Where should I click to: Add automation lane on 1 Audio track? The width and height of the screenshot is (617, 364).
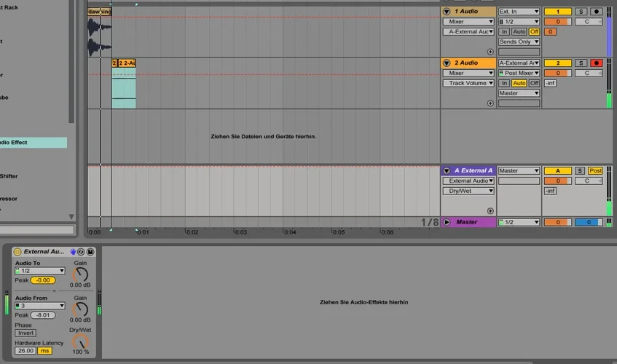[490, 52]
